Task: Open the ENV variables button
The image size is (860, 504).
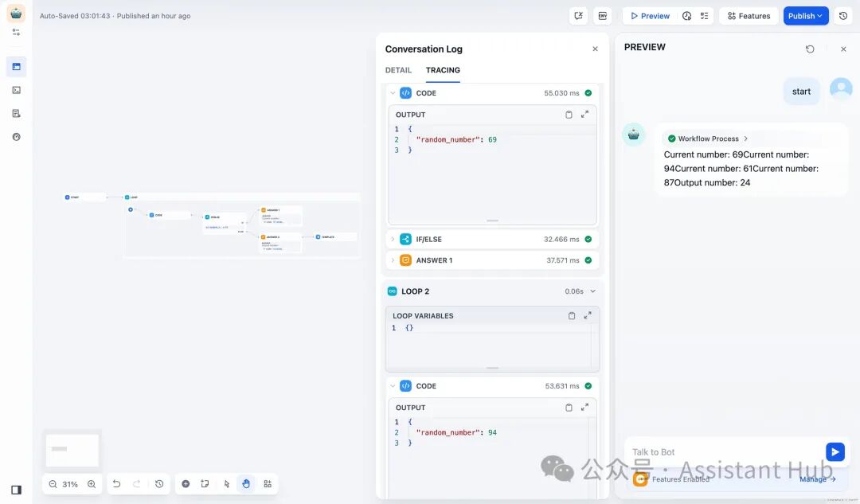Action: (x=602, y=16)
